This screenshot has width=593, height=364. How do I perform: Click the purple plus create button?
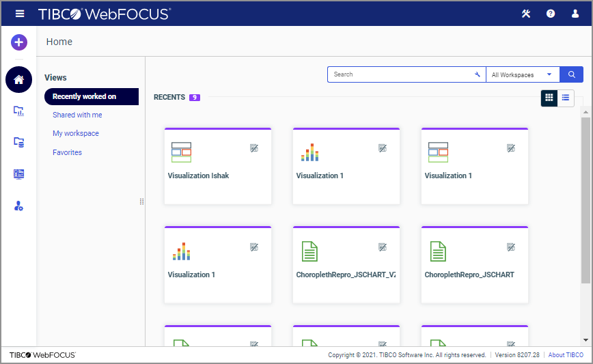(x=19, y=42)
